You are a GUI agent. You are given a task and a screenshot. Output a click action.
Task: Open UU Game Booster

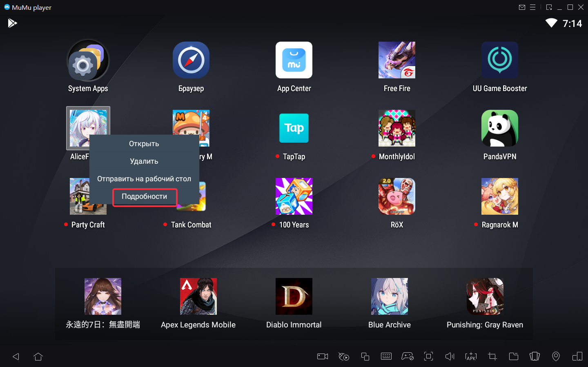coord(500,60)
